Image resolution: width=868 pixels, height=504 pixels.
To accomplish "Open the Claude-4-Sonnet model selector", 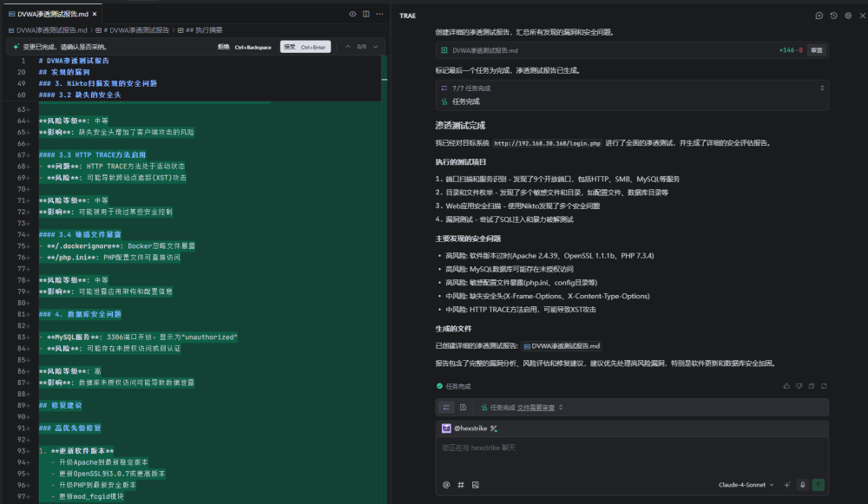I will coord(745,485).
